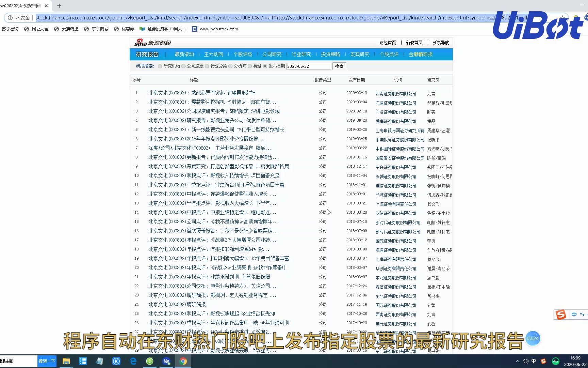This screenshot has width=588, height=368.
Task: Switch to the 个股点评 tab
Action: (x=389, y=55)
